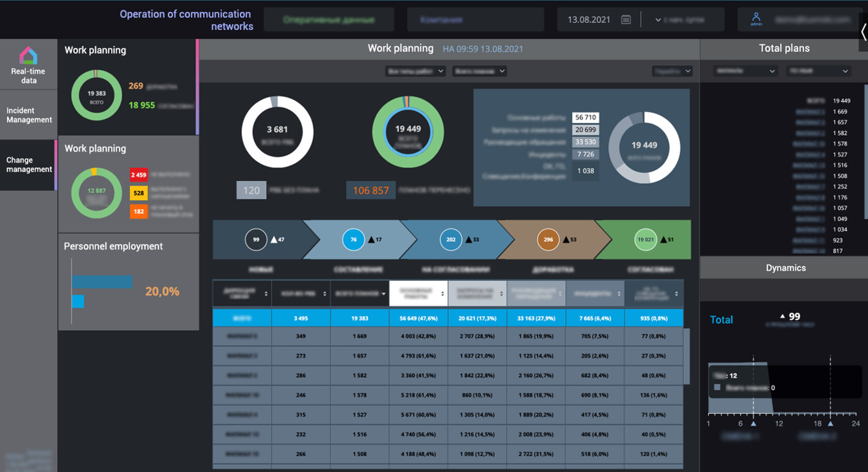
Task: Sort the column header above 20 621 (17,3%)
Action: 501,294
